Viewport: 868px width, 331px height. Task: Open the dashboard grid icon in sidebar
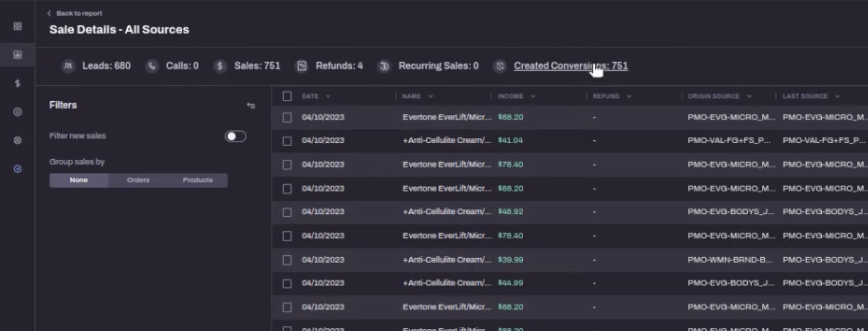17,26
